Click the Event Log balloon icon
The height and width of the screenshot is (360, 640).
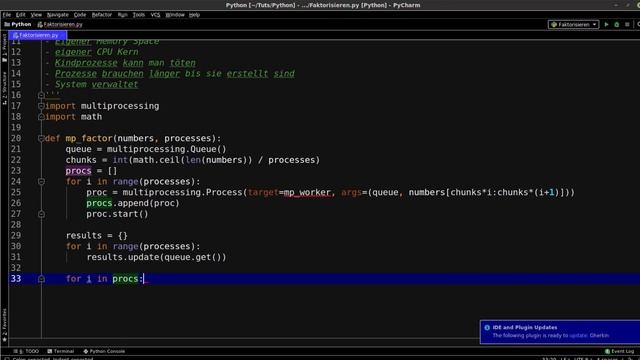point(607,351)
